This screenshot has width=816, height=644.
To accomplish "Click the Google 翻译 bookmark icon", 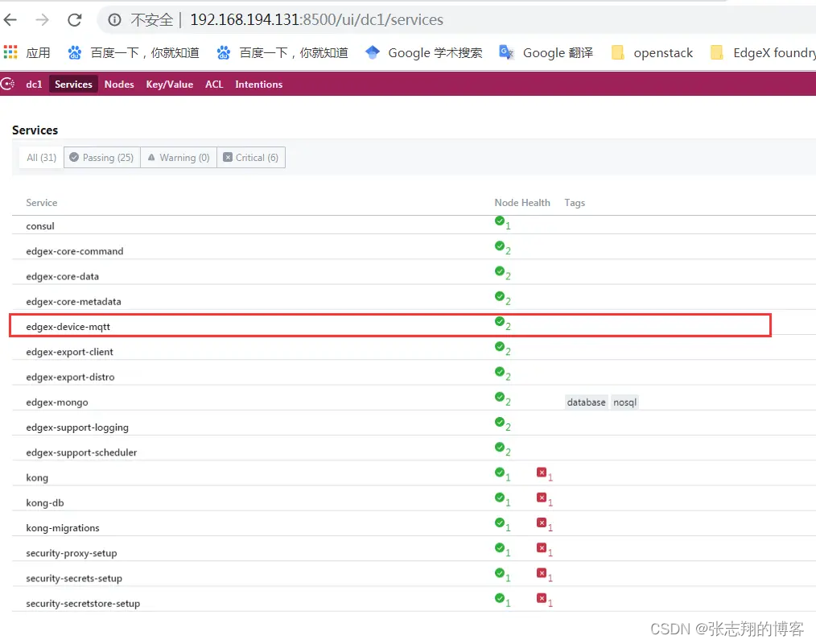I will pos(505,52).
